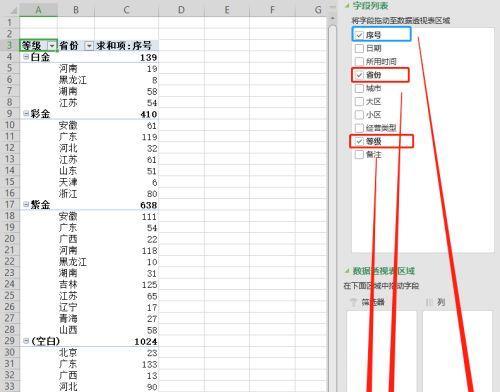Collapse the 彩金 group
Viewport: 500px width, 392px height.
click(x=26, y=114)
